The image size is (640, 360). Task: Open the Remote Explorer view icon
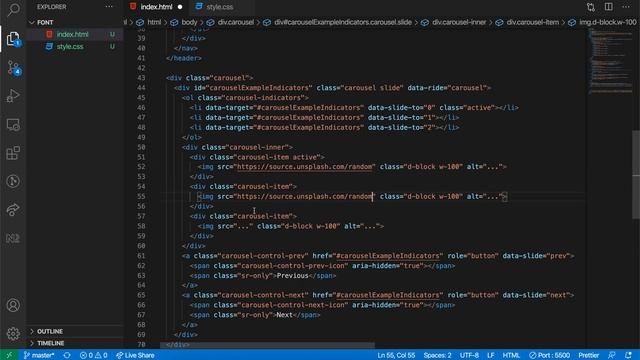13,124
